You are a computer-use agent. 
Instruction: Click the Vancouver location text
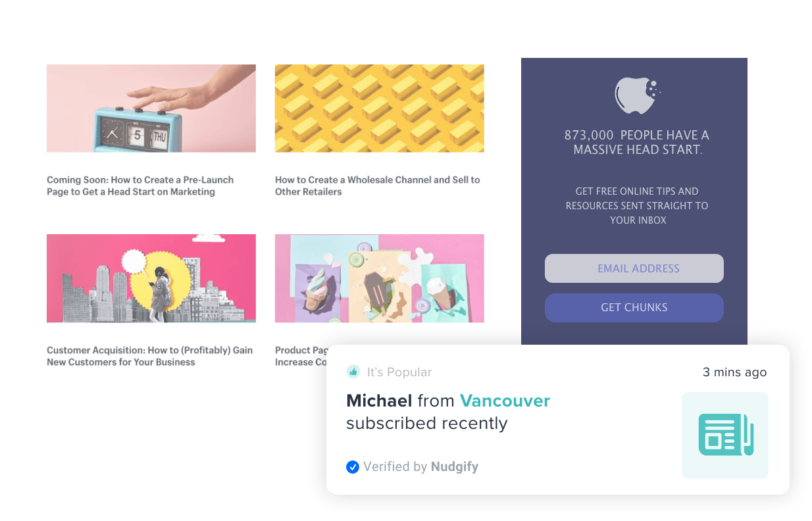tap(505, 401)
